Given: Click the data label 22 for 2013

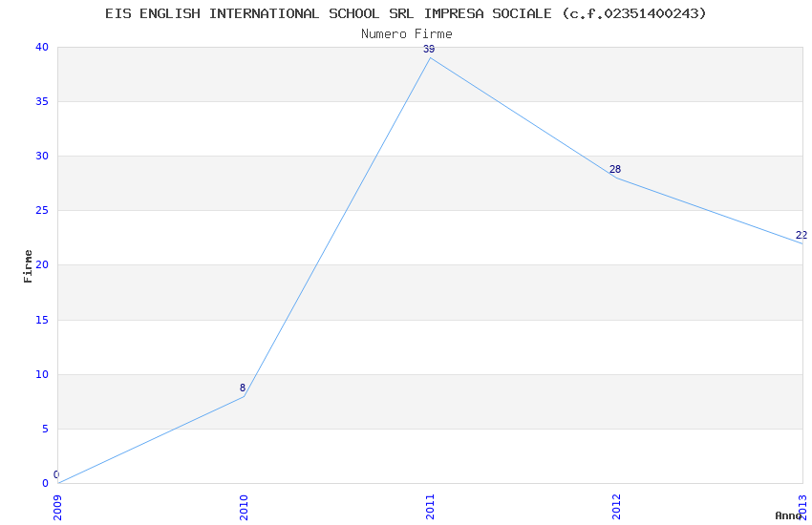Looking at the screenshot, I should tap(801, 235).
